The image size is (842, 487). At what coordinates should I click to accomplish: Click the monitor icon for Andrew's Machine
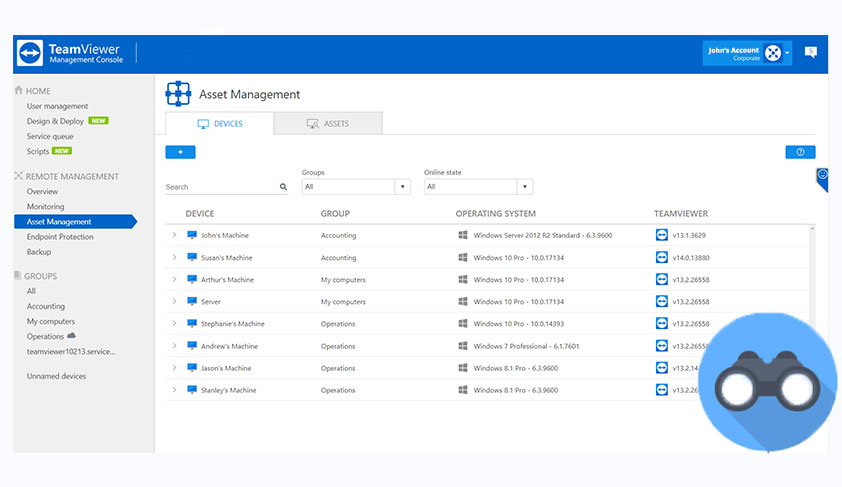pyautogui.click(x=192, y=346)
